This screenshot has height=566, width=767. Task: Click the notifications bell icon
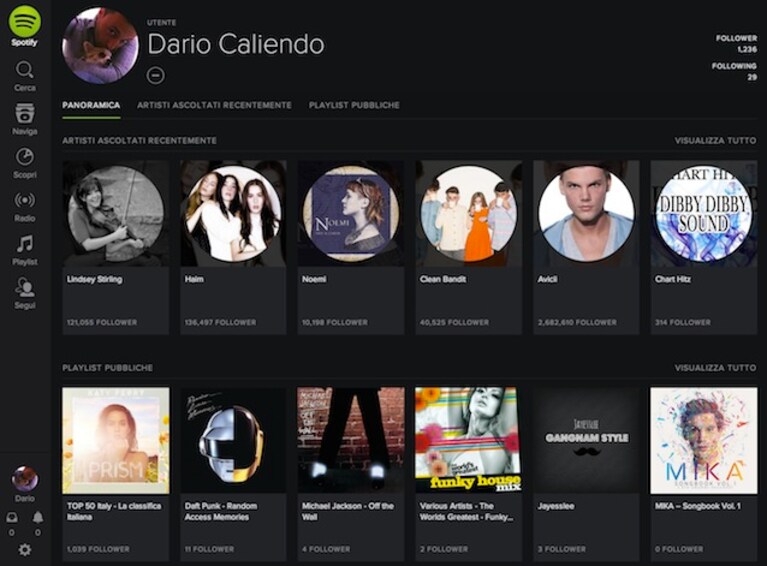point(38,517)
